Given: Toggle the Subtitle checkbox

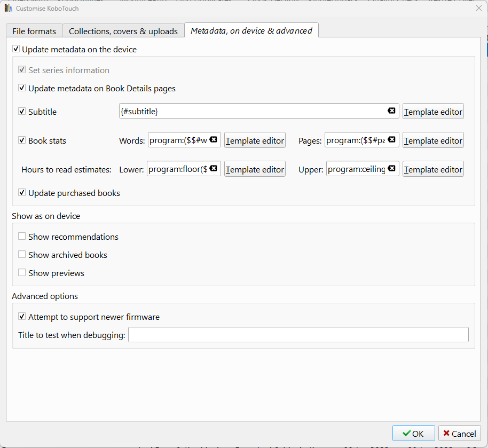Looking at the screenshot, I should [22, 112].
